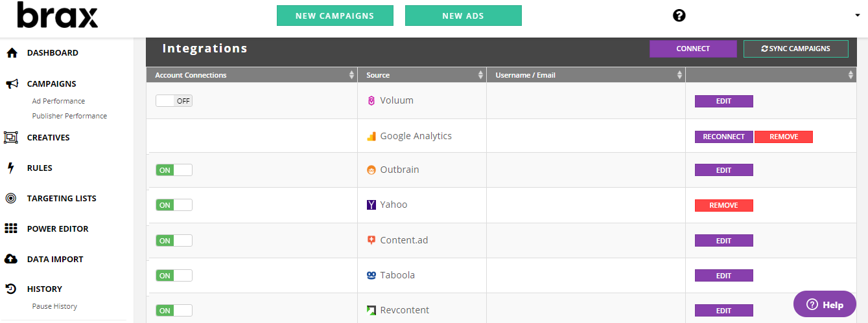Viewport: 868px width, 323px height.
Task: Disable the Taboola connection toggle
Action: (x=174, y=276)
